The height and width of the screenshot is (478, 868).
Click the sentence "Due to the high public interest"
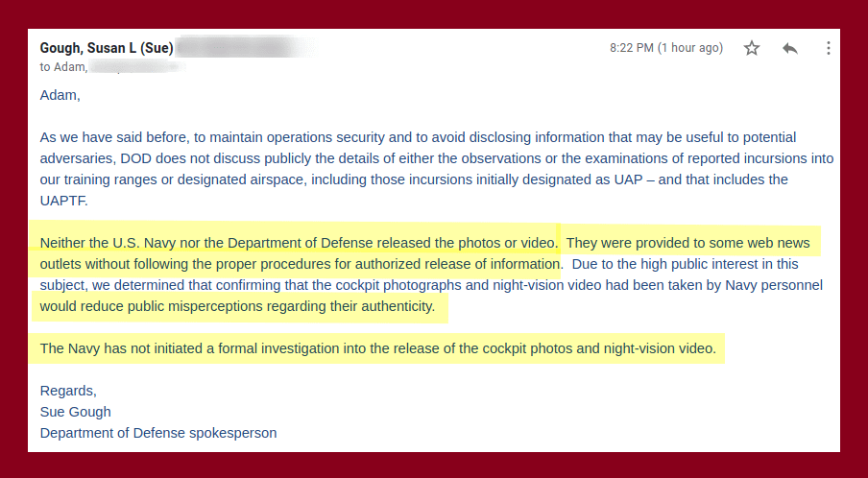click(x=685, y=264)
